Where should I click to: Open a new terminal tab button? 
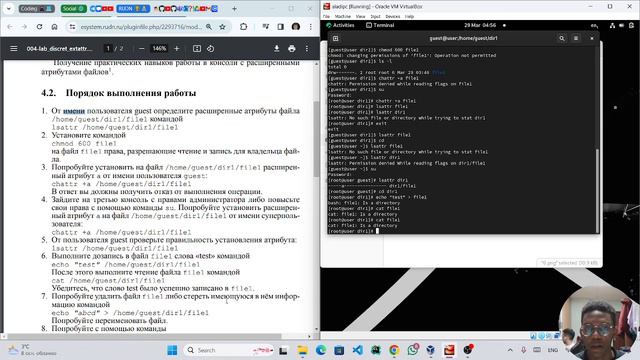pos(336,38)
